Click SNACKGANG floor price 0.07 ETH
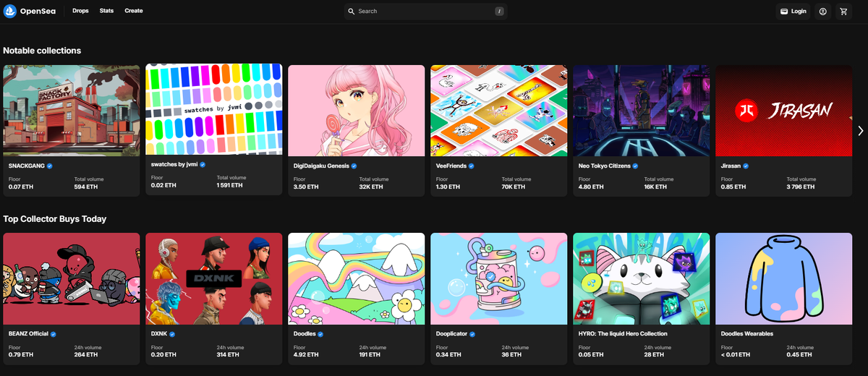The width and height of the screenshot is (868, 376). [21, 187]
